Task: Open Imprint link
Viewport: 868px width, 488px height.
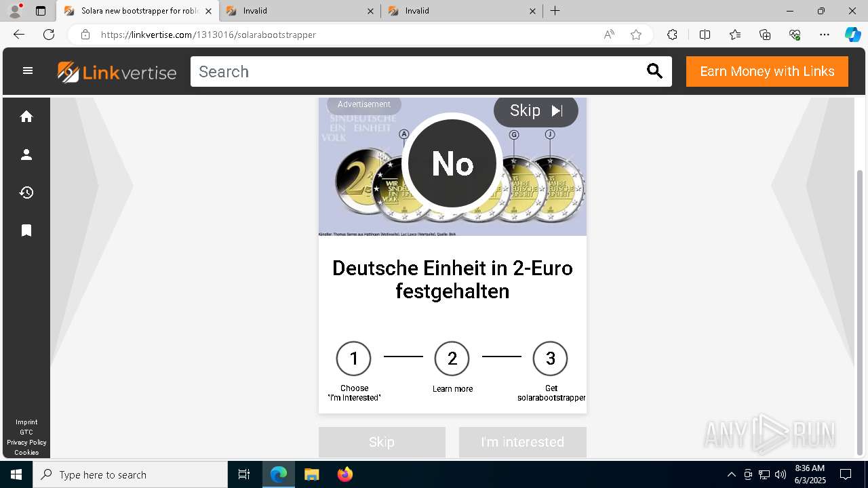Action: [26, 422]
